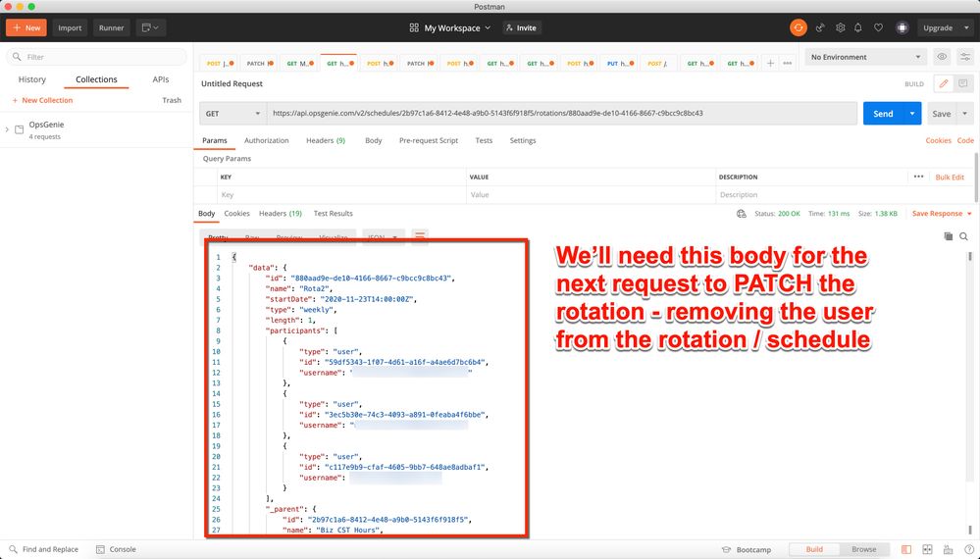Open the Authorization tab
This screenshot has height=559, width=980.
[x=266, y=140]
